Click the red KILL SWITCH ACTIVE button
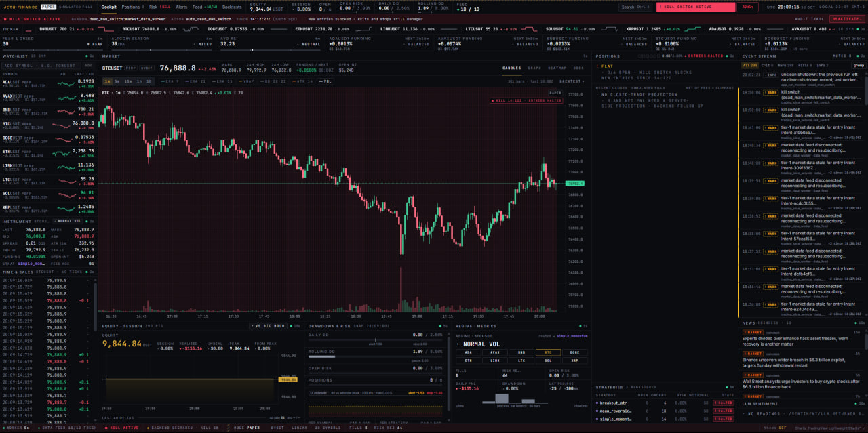The image size is (868, 433). [696, 7]
